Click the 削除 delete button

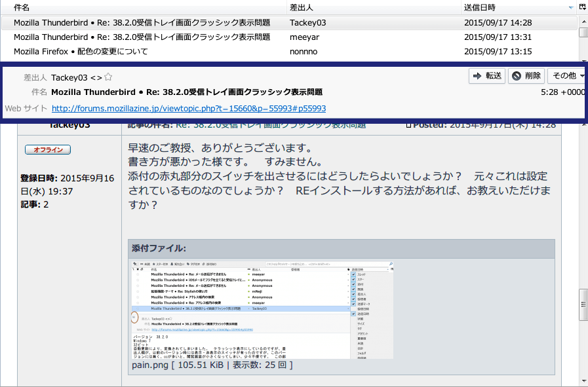[526, 76]
